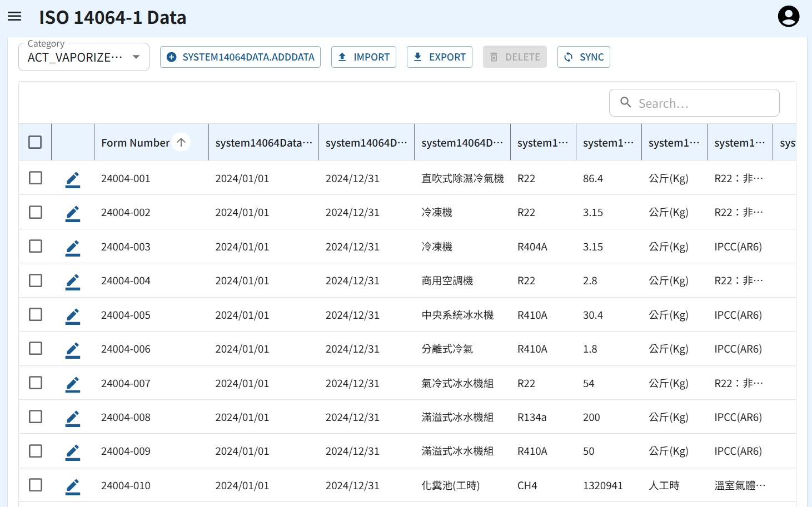The height and width of the screenshot is (507, 812).
Task: Check the box for row 24004-007
Action: coord(36,383)
